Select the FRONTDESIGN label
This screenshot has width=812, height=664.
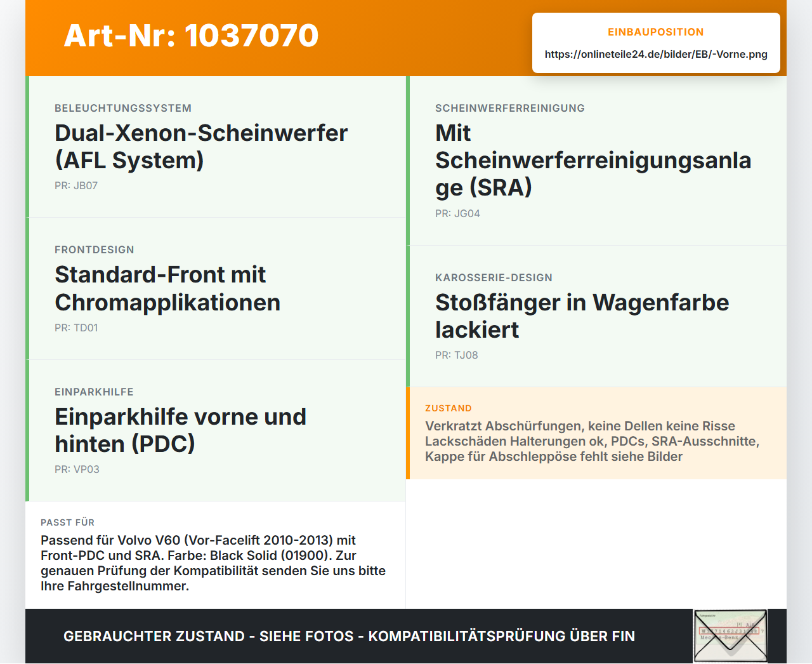pyautogui.click(x=95, y=249)
